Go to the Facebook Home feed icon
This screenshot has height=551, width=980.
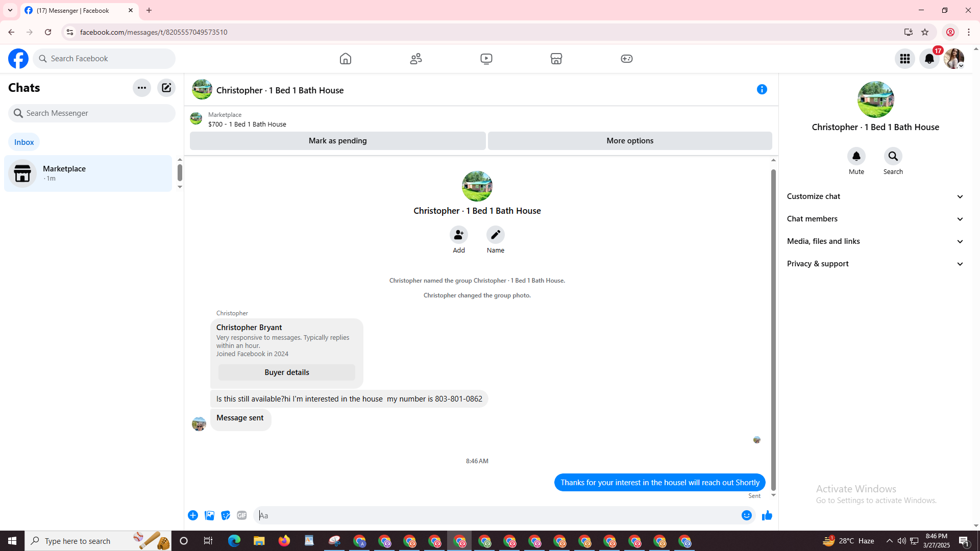[x=346, y=59]
